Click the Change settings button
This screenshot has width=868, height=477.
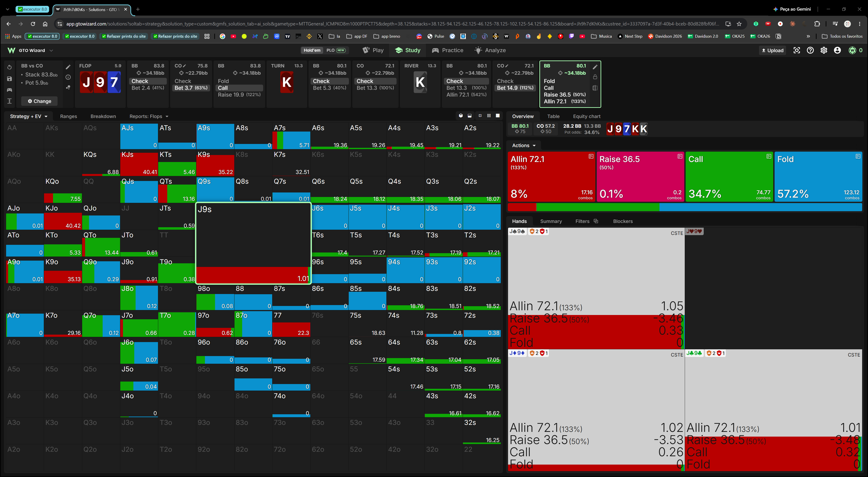click(39, 101)
